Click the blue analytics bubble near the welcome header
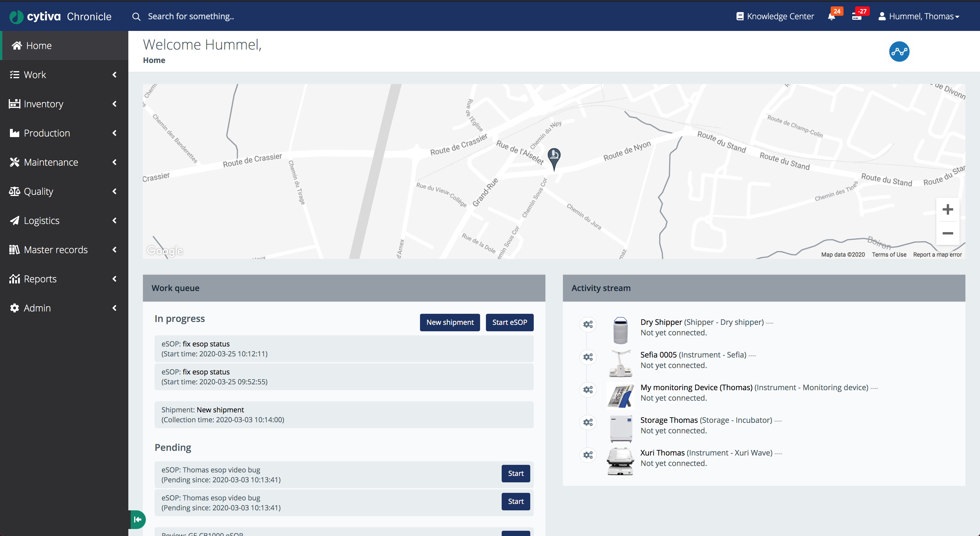This screenshot has height=536, width=980. pyautogui.click(x=899, y=51)
